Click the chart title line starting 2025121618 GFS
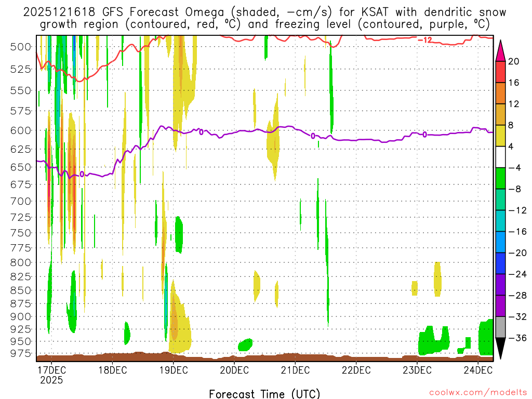 pos(264,12)
